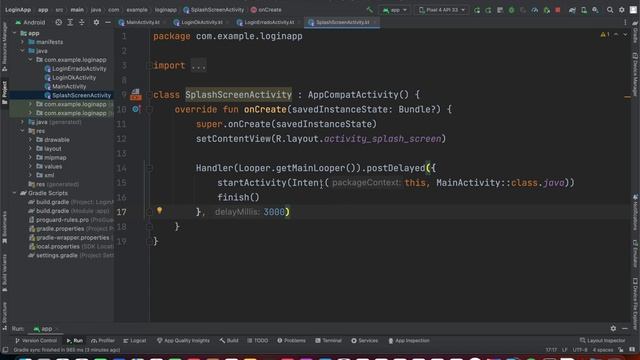Viewport: 640px width, 360px height.
Task: Click the Search Everywhere magnifier icon
Action: click(x=610, y=10)
